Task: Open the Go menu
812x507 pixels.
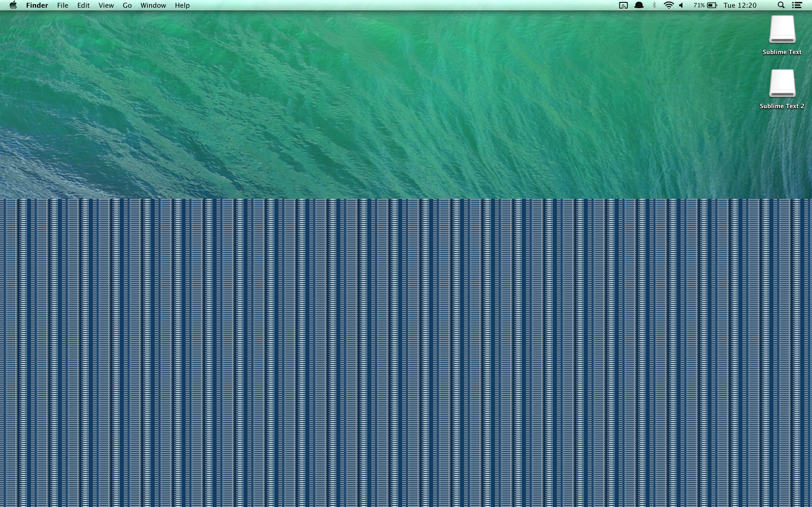Action: [x=127, y=5]
